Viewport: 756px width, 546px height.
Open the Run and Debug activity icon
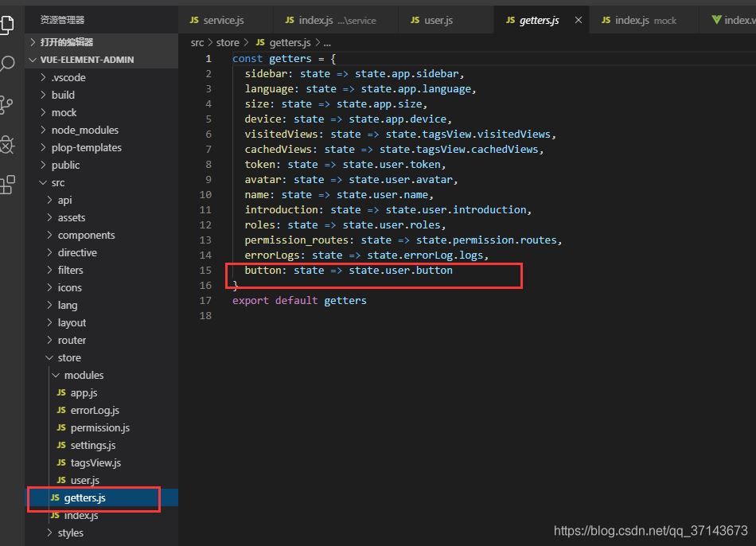(x=7, y=144)
